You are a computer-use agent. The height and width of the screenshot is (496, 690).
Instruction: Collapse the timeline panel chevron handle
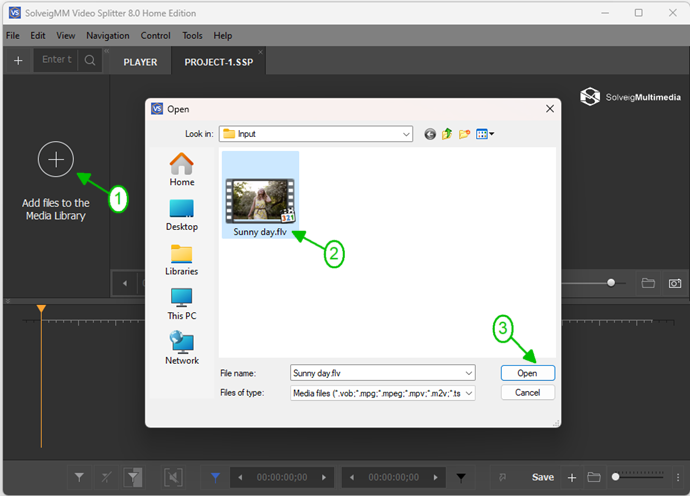(x=7, y=301)
